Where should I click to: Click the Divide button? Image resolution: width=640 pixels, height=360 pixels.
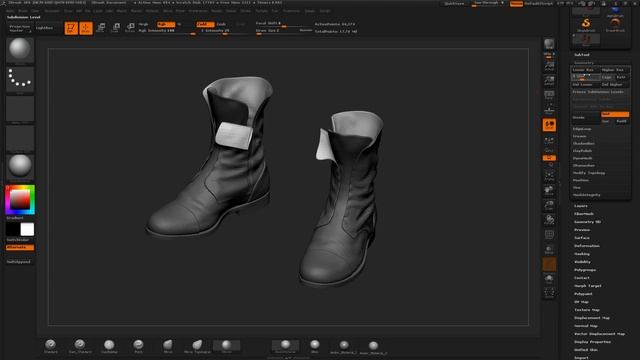(586, 118)
